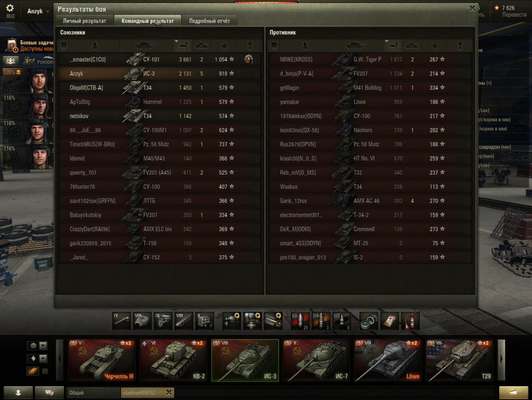Open the second equipment slot
The image size is (532, 400).
(x=252, y=321)
